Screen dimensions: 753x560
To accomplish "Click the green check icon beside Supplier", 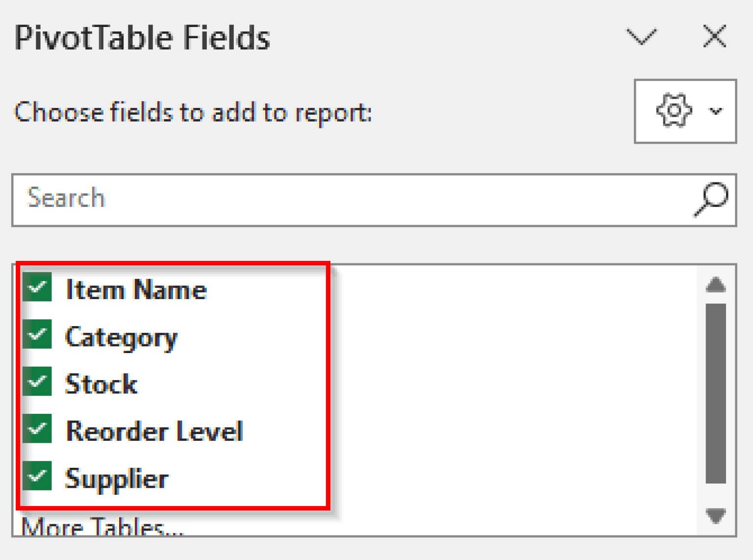I will tap(38, 477).
